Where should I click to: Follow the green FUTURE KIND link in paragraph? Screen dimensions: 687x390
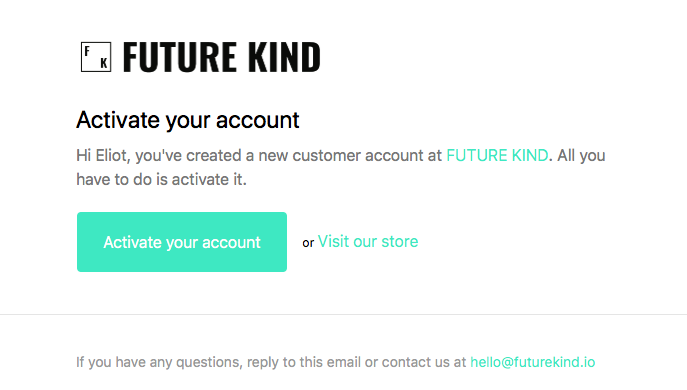(497, 156)
